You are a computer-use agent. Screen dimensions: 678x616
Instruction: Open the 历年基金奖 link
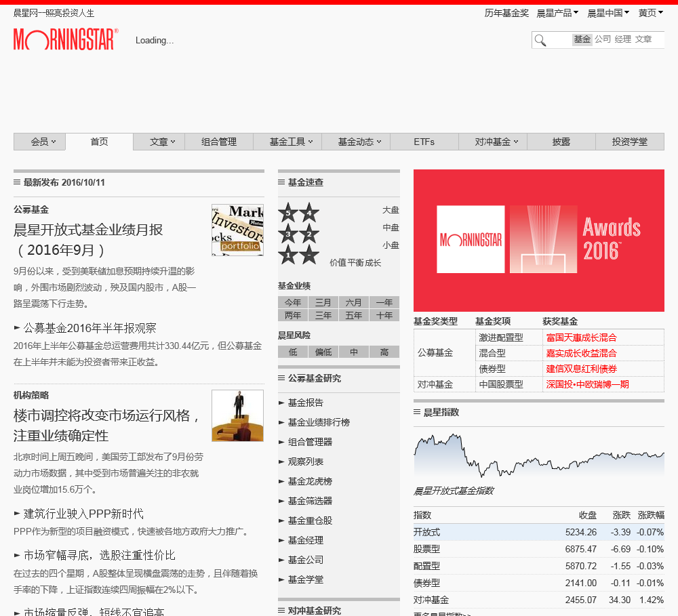(506, 14)
